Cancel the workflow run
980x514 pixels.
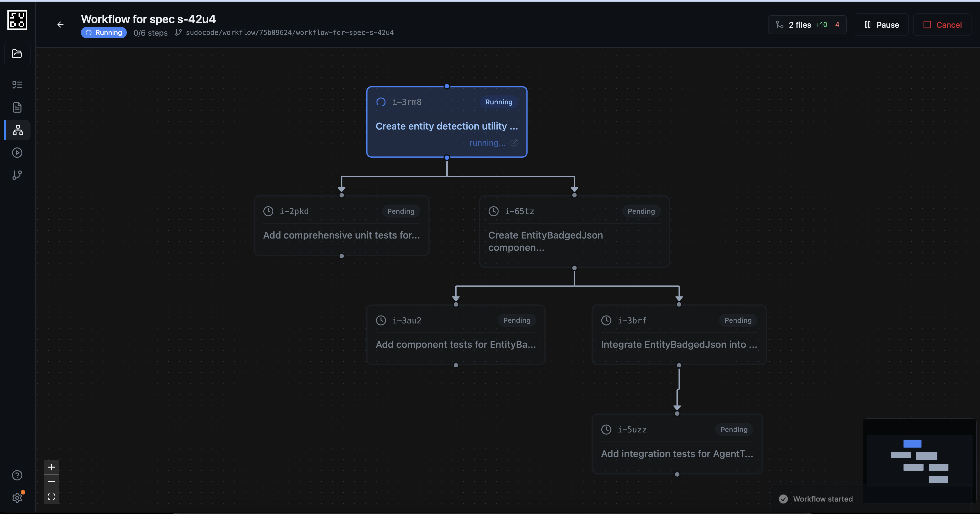click(943, 24)
